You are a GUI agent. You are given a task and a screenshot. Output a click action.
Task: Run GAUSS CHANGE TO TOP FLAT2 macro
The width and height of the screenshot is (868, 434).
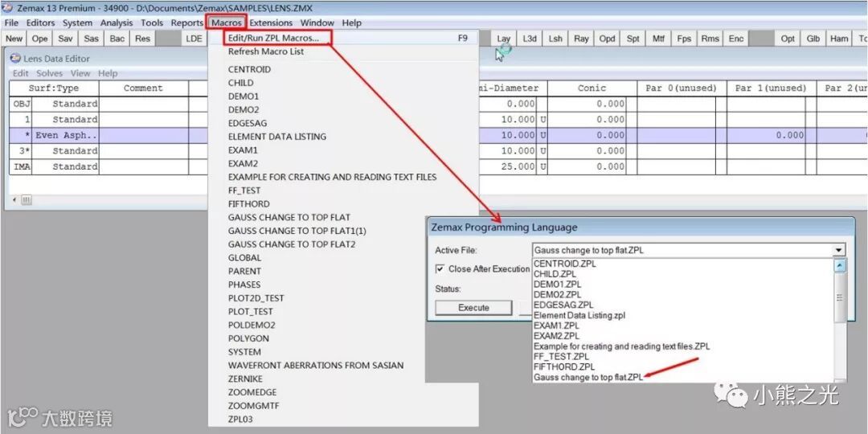click(292, 244)
